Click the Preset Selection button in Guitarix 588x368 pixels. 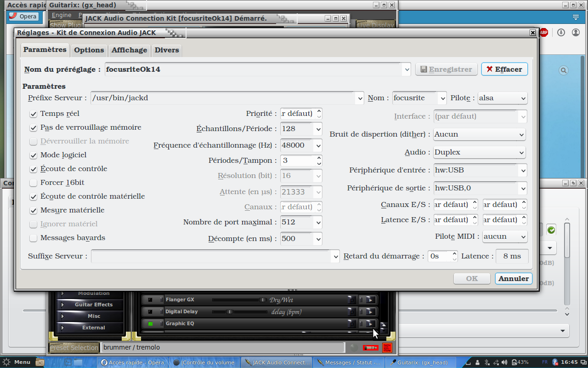pos(74,348)
